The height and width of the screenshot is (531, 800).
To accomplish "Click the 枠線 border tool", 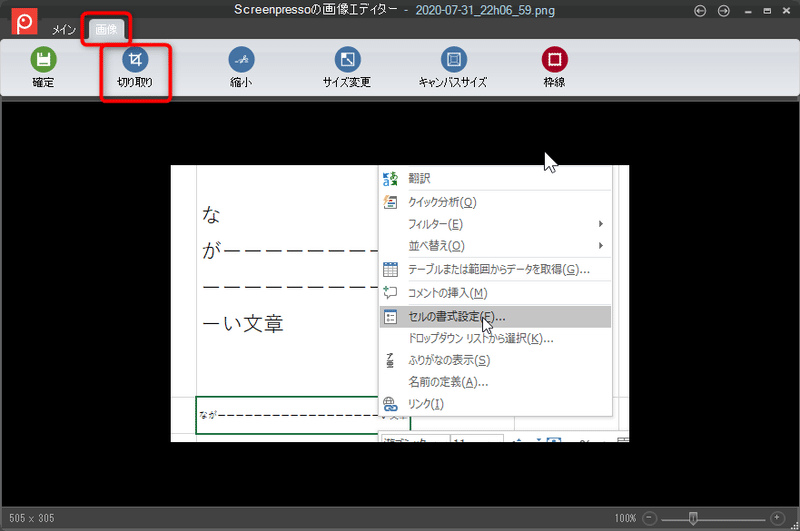I will tap(555, 67).
